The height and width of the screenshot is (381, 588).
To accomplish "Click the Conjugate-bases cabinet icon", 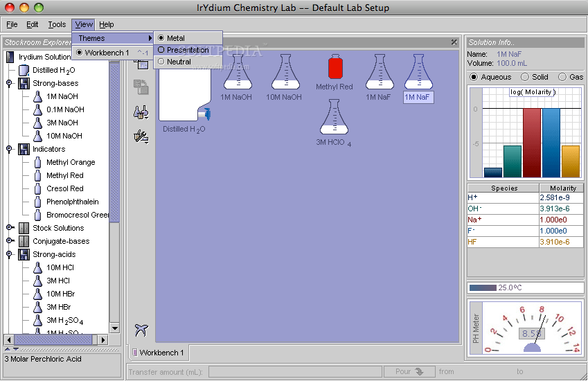I will [24, 241].
